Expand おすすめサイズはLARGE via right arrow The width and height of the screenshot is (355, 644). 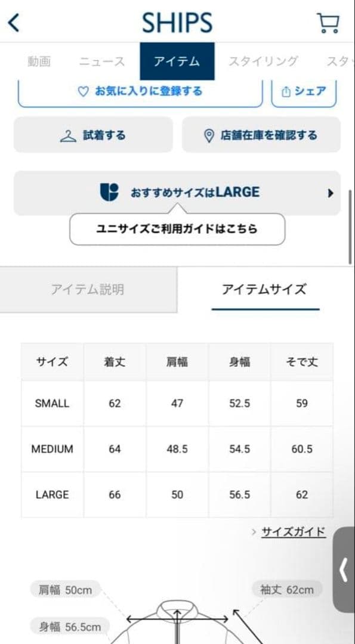(x=331, y=193)
